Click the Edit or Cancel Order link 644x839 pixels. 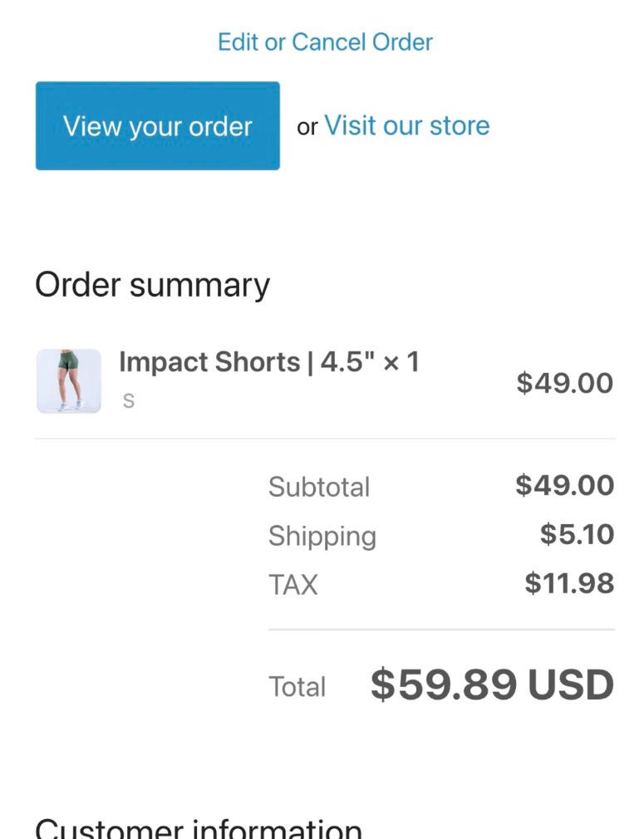pyautogui.click(x=325, y=42)
